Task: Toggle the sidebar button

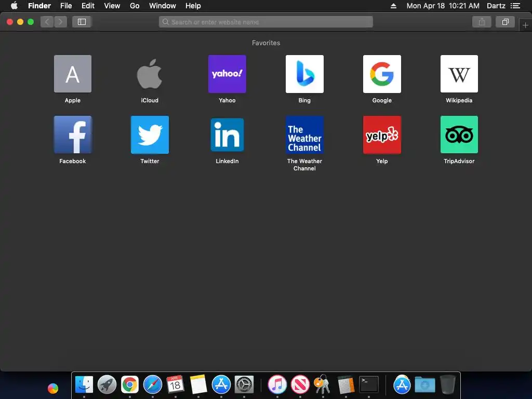Action: point(82,22)
